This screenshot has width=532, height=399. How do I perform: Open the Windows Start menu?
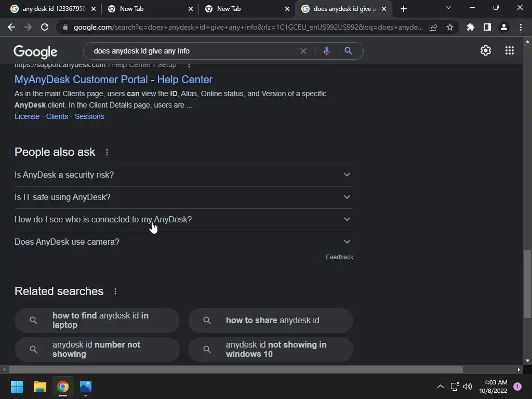[x=17, y=387]
